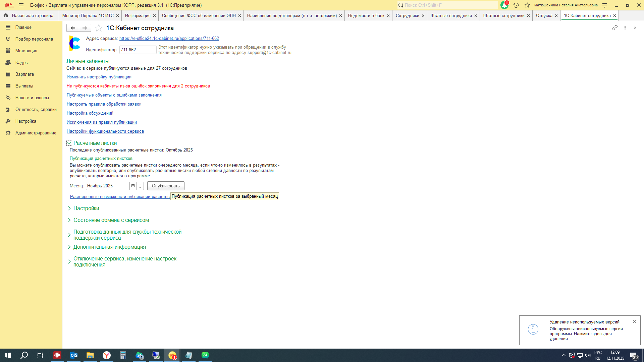The height and width of the screenshot is (362, 644).
Task: Switch to the Начисления по договорам tab
Action: (292, 16)
